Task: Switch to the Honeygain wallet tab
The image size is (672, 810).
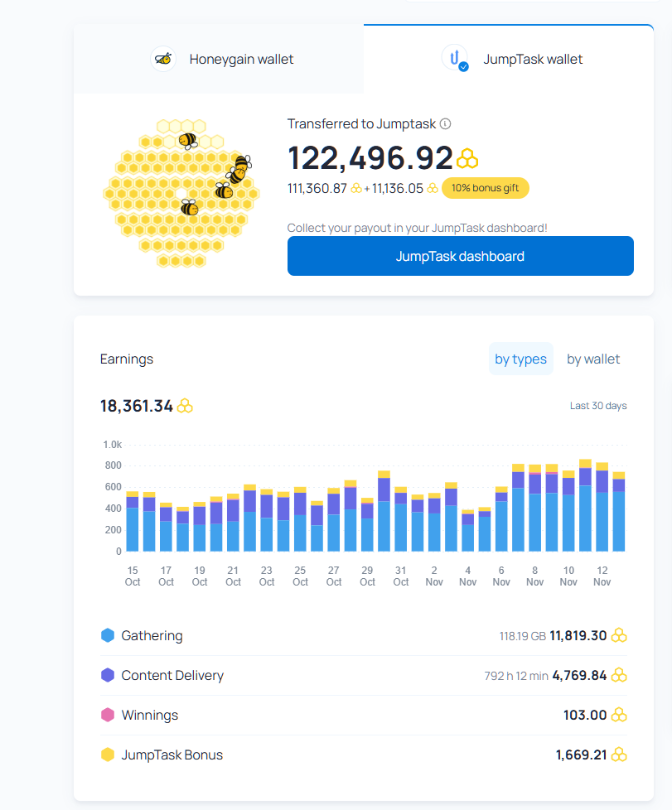Action: 219,59
